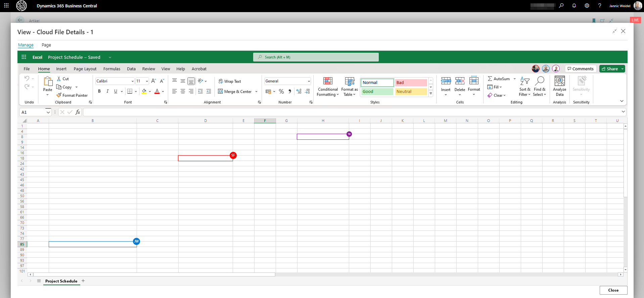This screenshot has height=298, width=644.
Task: Apply the Neutral cell style
Action: point(411,91)
